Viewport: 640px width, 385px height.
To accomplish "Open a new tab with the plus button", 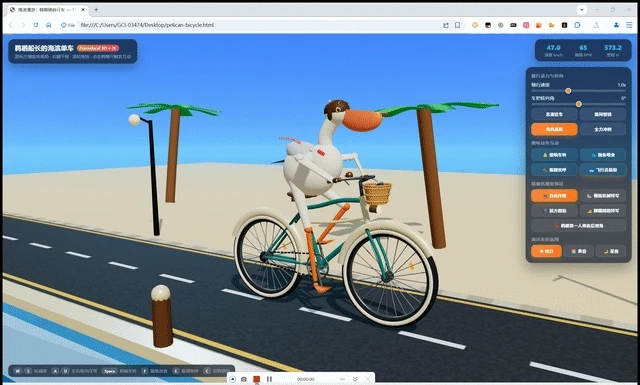I will tap(96, 9).
